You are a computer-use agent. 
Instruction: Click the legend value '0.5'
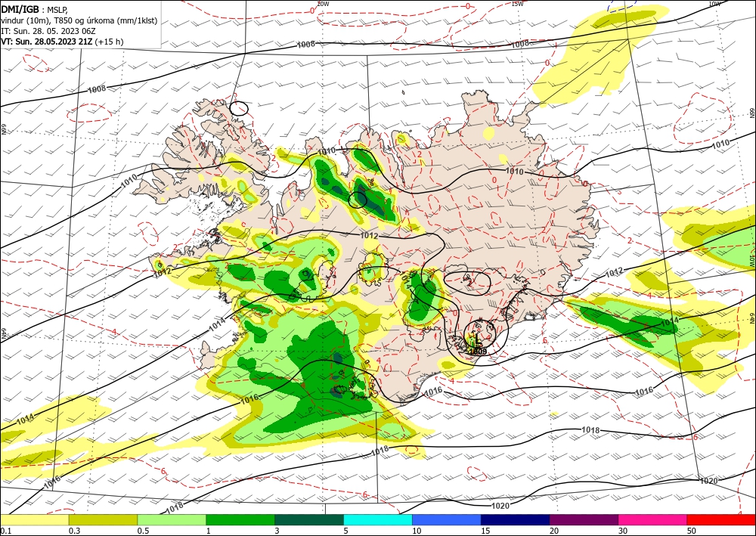[143, 531]
